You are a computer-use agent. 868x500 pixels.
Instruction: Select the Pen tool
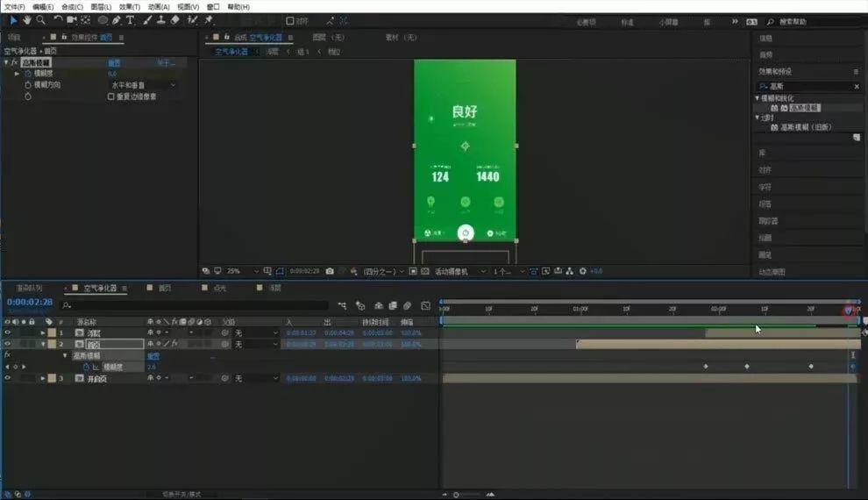point(117,20)
